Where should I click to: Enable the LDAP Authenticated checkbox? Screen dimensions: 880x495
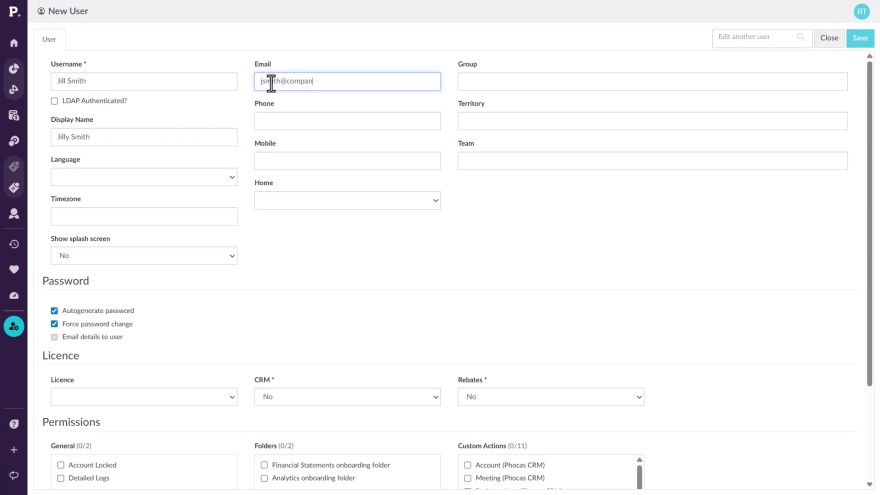pyautogui.click(x=54, y=101)
